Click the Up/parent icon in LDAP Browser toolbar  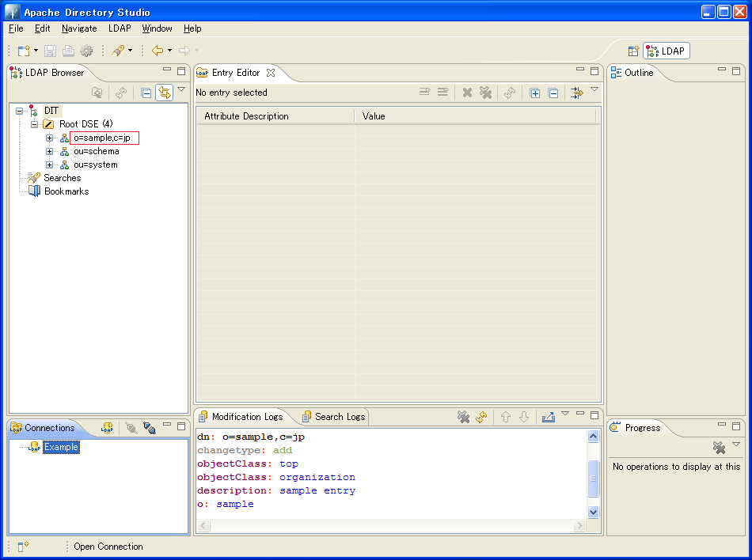point(97,93)
